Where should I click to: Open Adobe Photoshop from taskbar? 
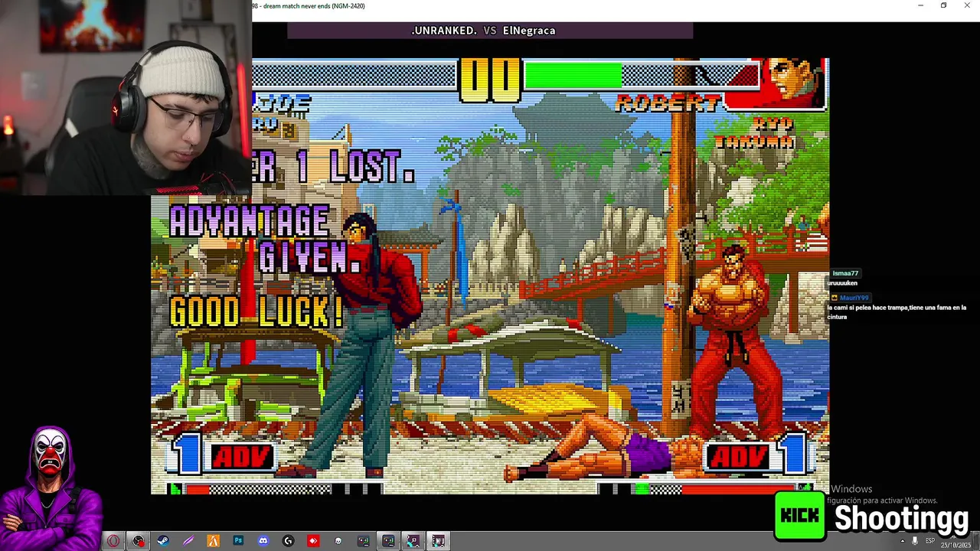click(x=238, y=541)
